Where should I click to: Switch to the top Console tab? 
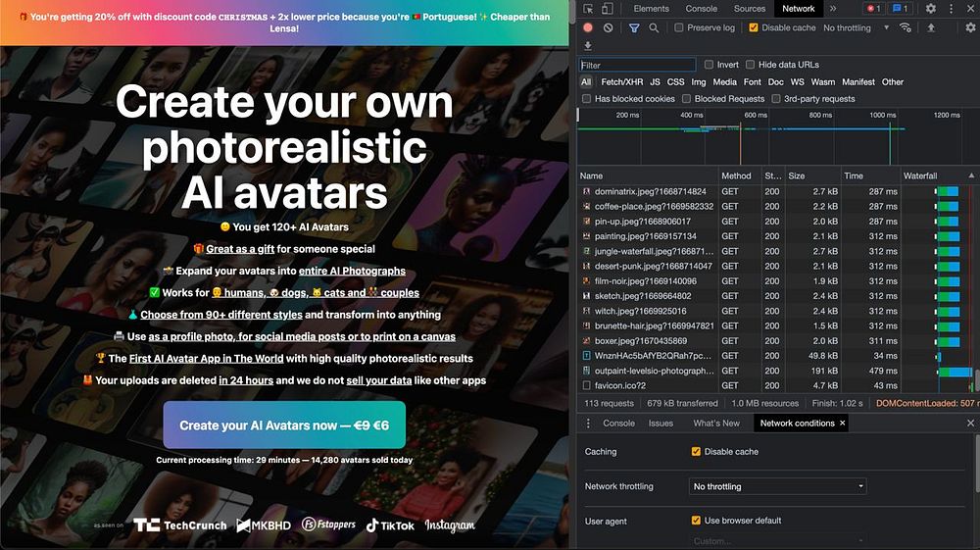(702, 8)
